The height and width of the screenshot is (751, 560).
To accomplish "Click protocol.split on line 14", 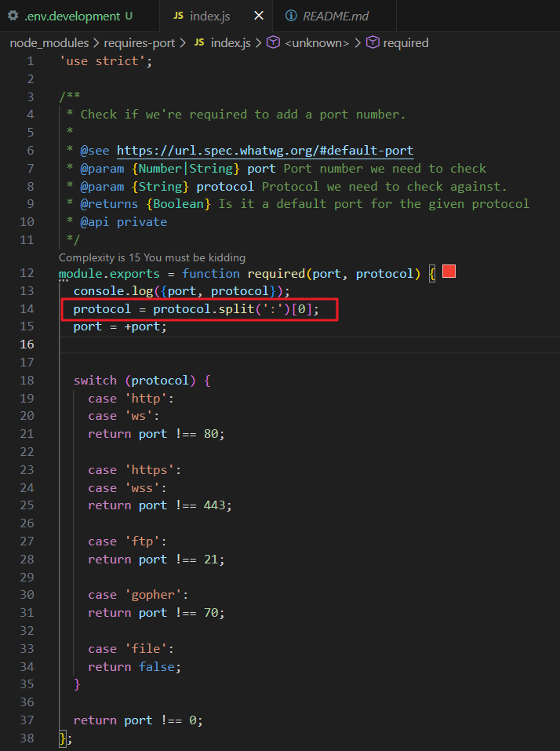I will tap(203, 309).
